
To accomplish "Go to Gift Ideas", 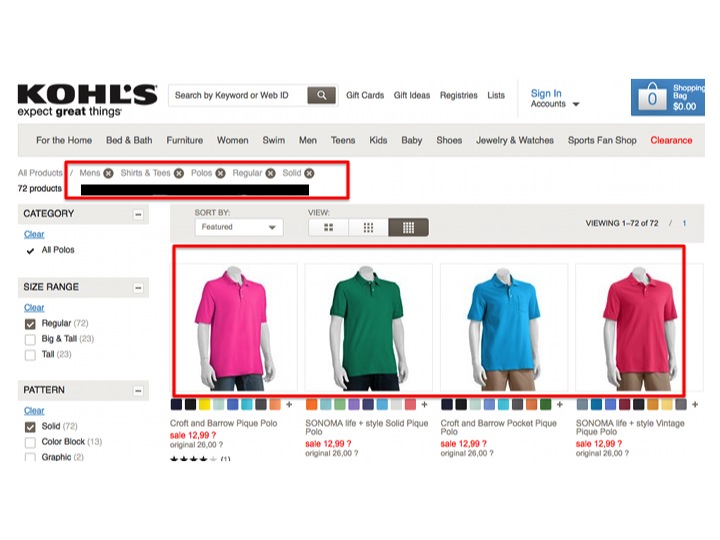I will tap(412, 95).
